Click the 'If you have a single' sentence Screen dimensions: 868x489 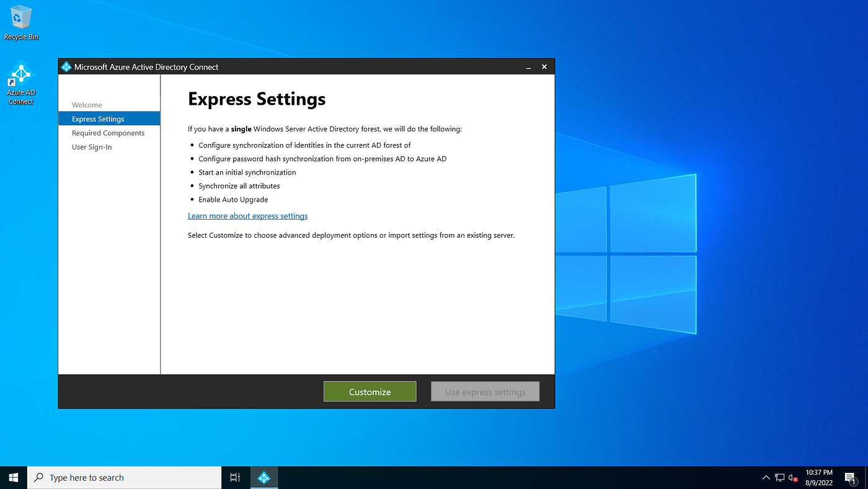click(325, 129)
